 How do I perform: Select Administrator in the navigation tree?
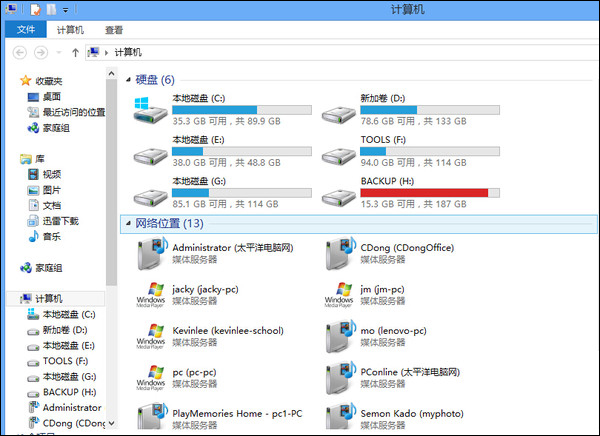tap(65, 408)
